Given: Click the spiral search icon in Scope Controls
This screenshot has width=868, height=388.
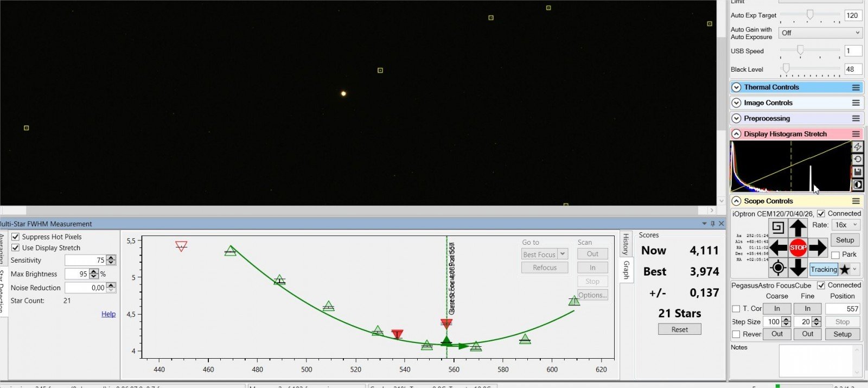Looking at the screenshot, I should (778, 228).
